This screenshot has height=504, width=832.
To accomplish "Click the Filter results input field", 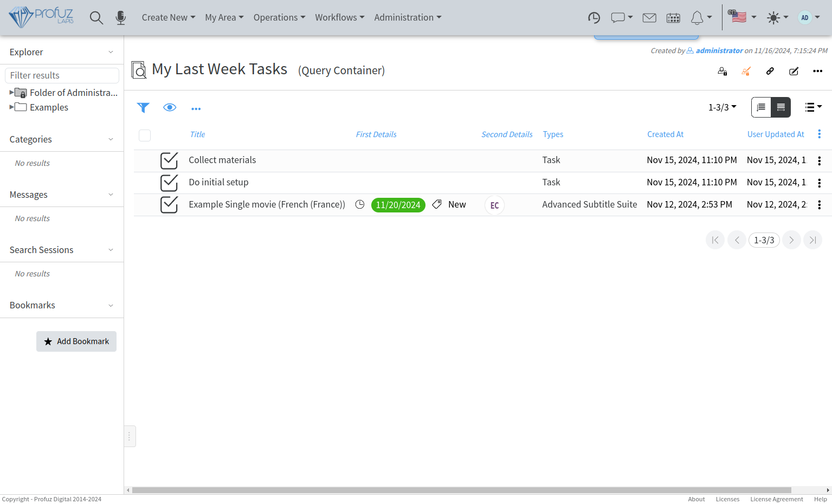I will click(x=62, y=75).
